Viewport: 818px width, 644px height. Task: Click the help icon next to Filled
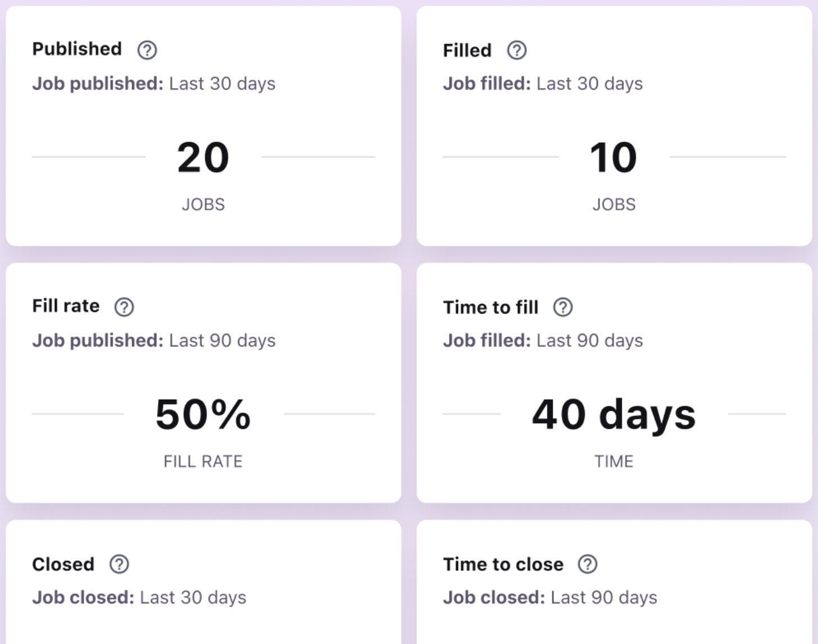517,50
